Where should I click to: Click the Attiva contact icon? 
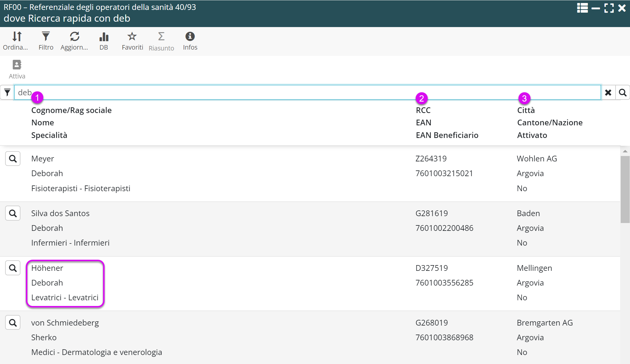click(17, 65)
